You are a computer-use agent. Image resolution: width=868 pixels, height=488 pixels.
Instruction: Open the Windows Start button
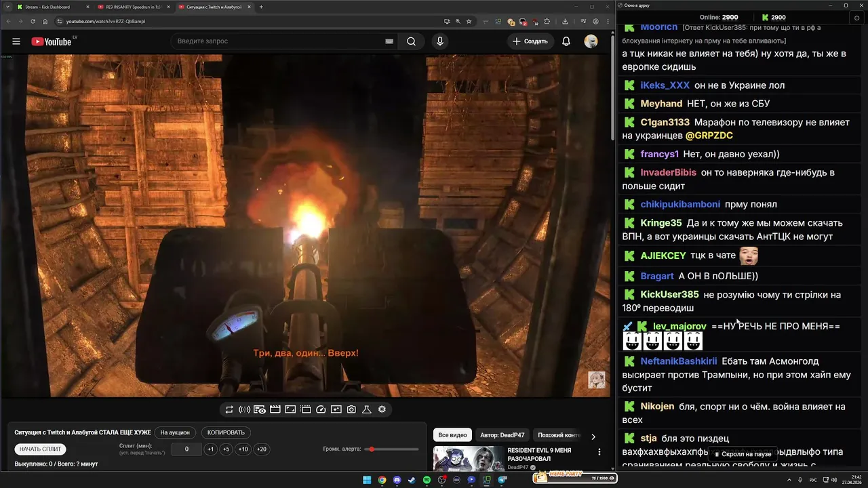(367, 480)
